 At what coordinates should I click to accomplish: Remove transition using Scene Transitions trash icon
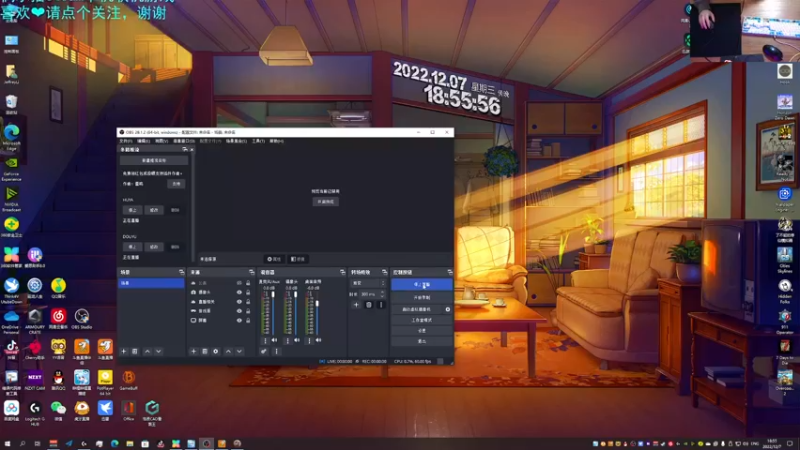[369, 305]
